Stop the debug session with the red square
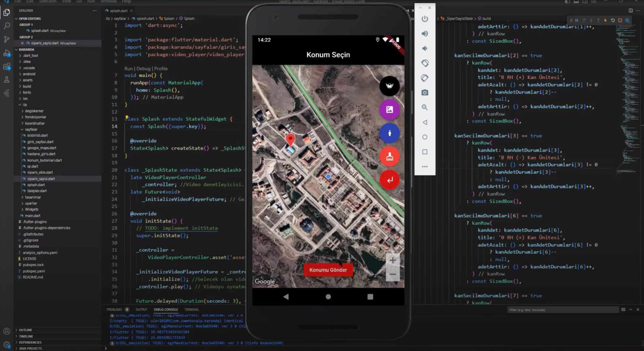Viewport: 644px width, 351px height. coord(620,20)
